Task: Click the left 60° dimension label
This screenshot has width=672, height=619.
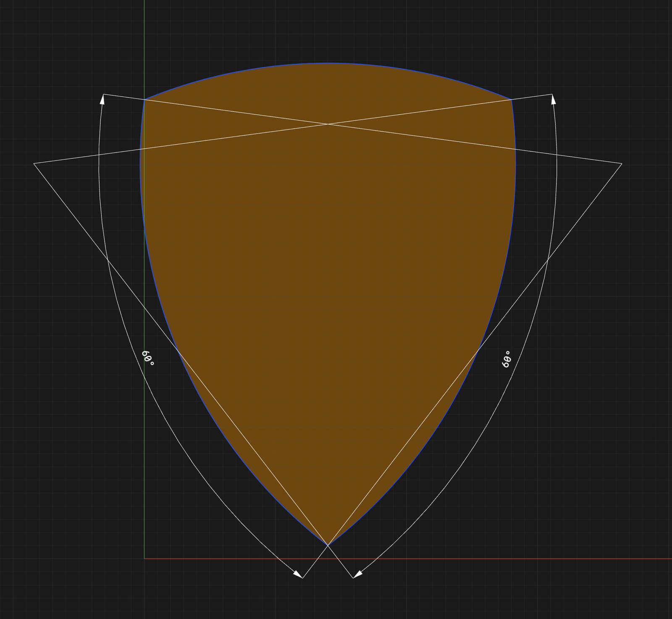Action: coord(148,358)
